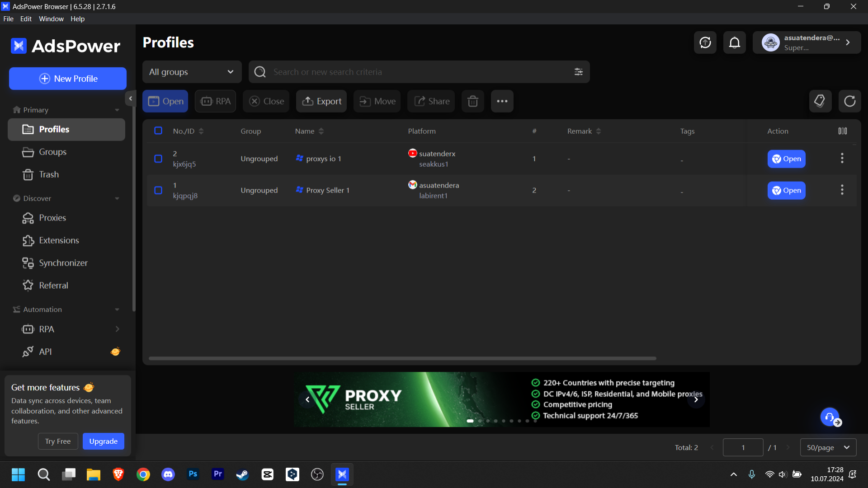The image size is (868, 488).
Task: Open row options for Proxy Seller 1
Action: coord(842,190)
